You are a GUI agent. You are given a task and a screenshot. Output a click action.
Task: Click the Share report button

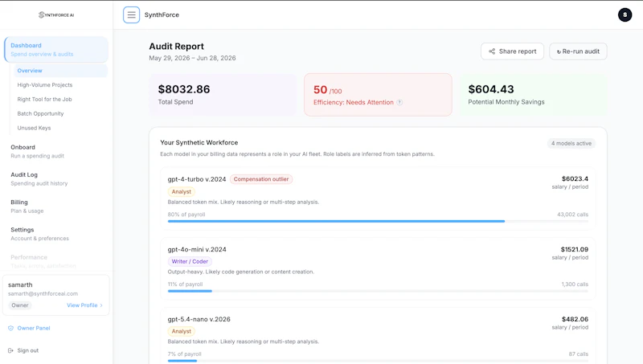point(512,51)
